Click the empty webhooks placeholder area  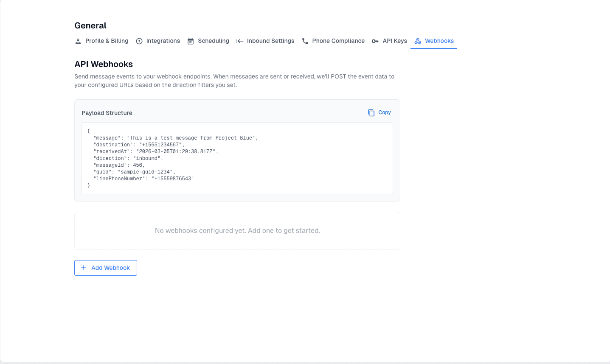(x=237, y=230)
